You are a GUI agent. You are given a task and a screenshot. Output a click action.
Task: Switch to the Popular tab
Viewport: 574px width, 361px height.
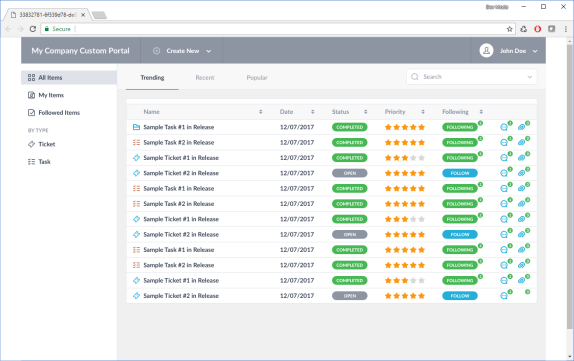[x=257, y=78]
